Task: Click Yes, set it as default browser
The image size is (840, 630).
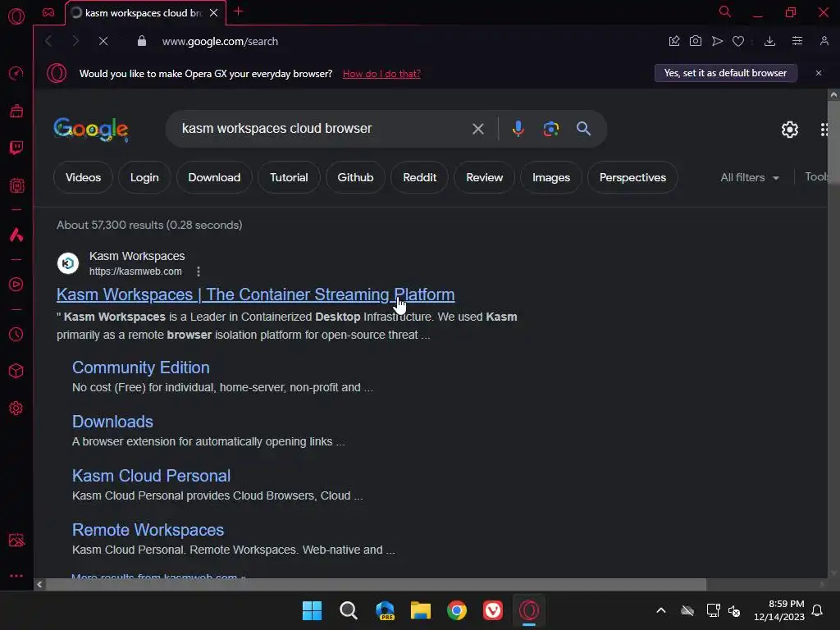Action: click(x=726, y=73)
